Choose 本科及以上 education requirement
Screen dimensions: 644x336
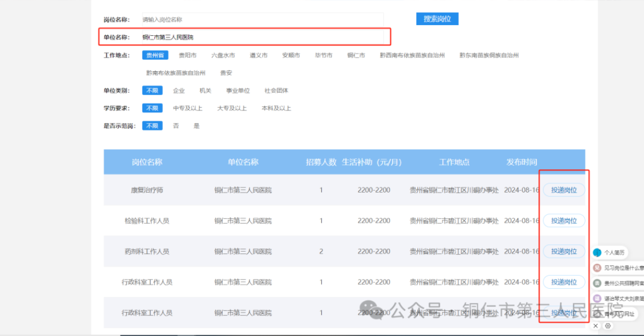point(276,108)
